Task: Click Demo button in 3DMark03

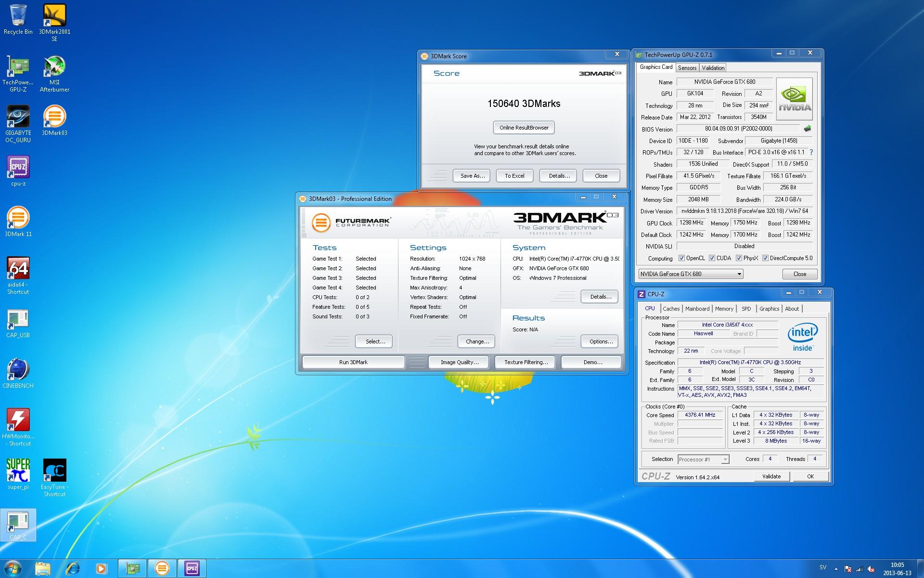Action: tap(591, 362)
